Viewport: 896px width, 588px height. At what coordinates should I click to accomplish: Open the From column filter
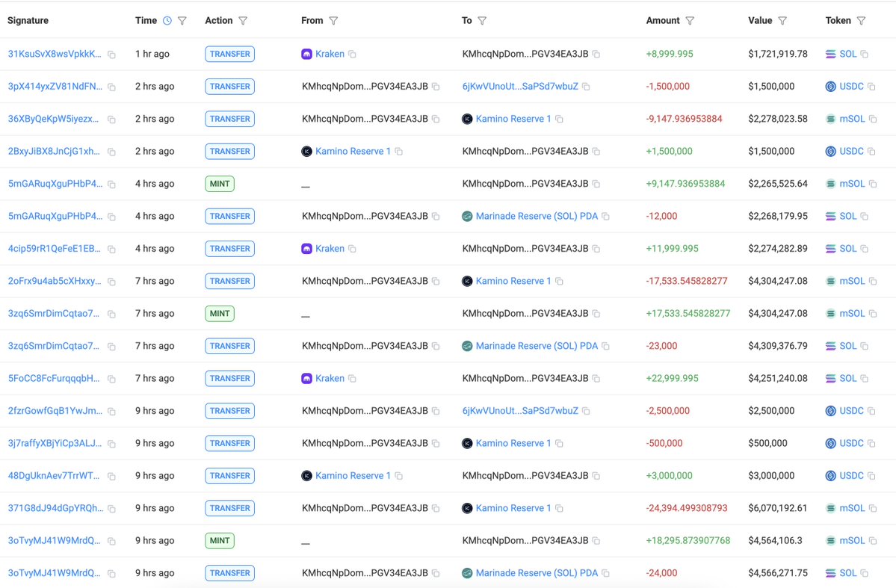click(x=334, y=21)
